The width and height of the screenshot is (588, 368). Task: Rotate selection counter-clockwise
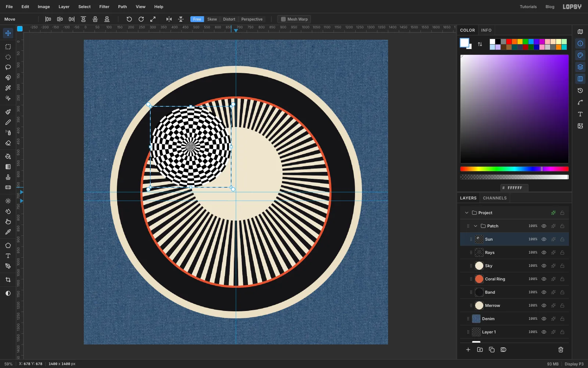coord(129,19)
